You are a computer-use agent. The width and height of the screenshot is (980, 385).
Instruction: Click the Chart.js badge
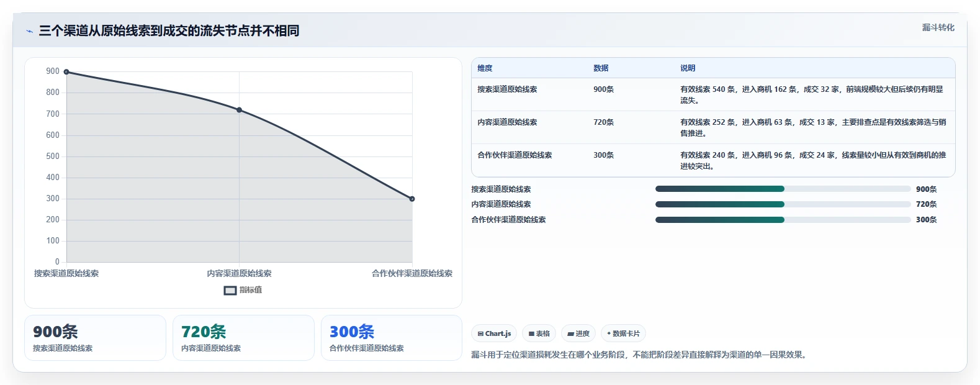tap(494, 333)
